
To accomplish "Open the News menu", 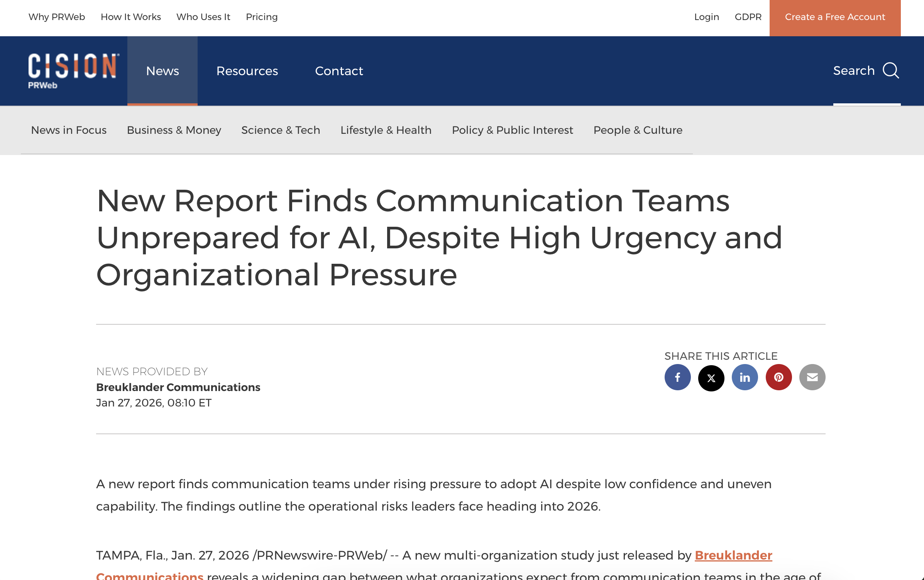I will click(162, 71).
